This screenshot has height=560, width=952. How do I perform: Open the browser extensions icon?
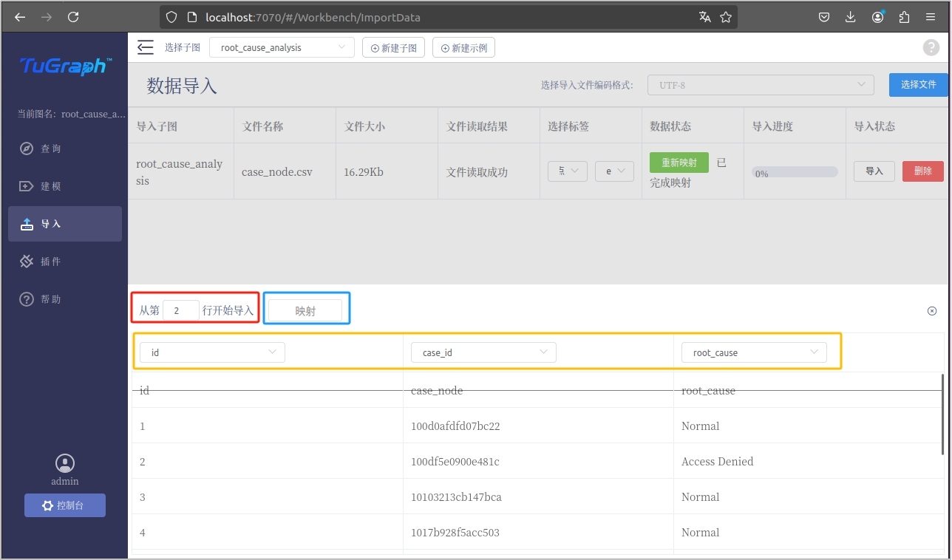tap(904, 17)
